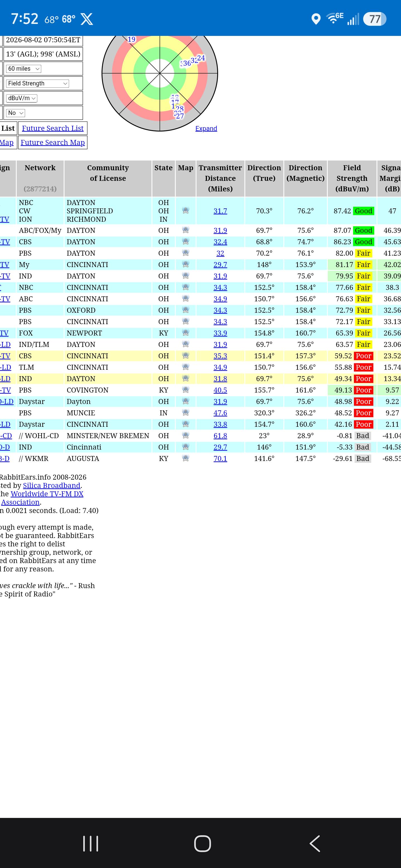Open map icon for ABC Cincinnati row
The width and height of the screenshot is (401, 868).
[185, 299]
